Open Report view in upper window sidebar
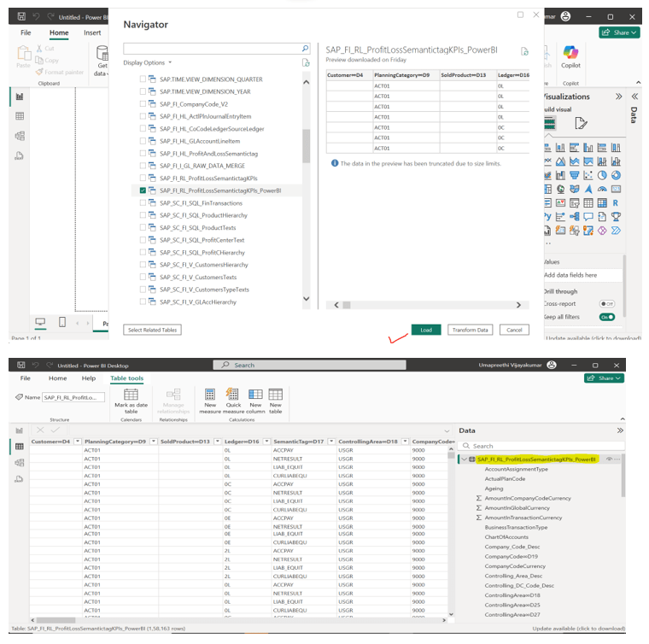This screenshot has width=649, height=644. pyautogui.click(x=20, y=97)
